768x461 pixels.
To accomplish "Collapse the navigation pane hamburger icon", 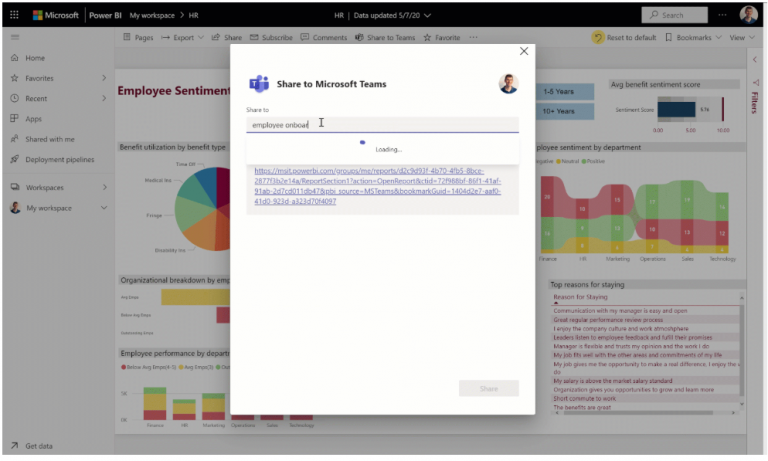I will 15,37.
